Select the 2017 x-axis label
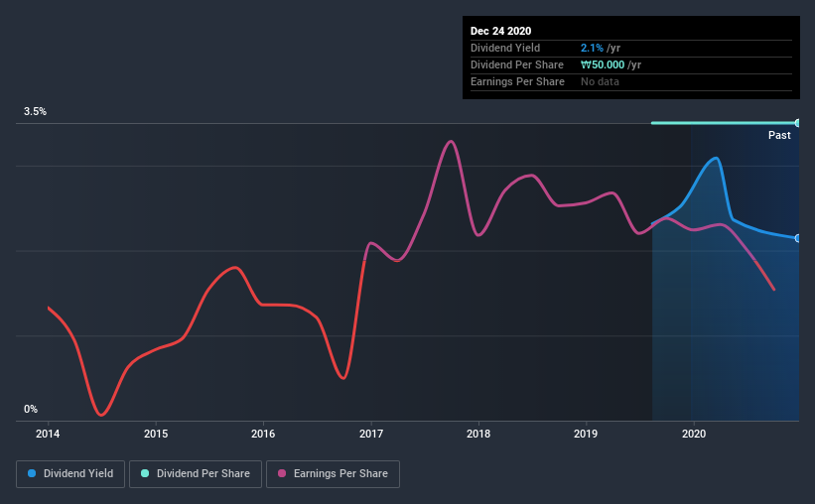Image resolution: width=815 pixels, height=504 pixels. pyautogui.click(x=371, y=434)
